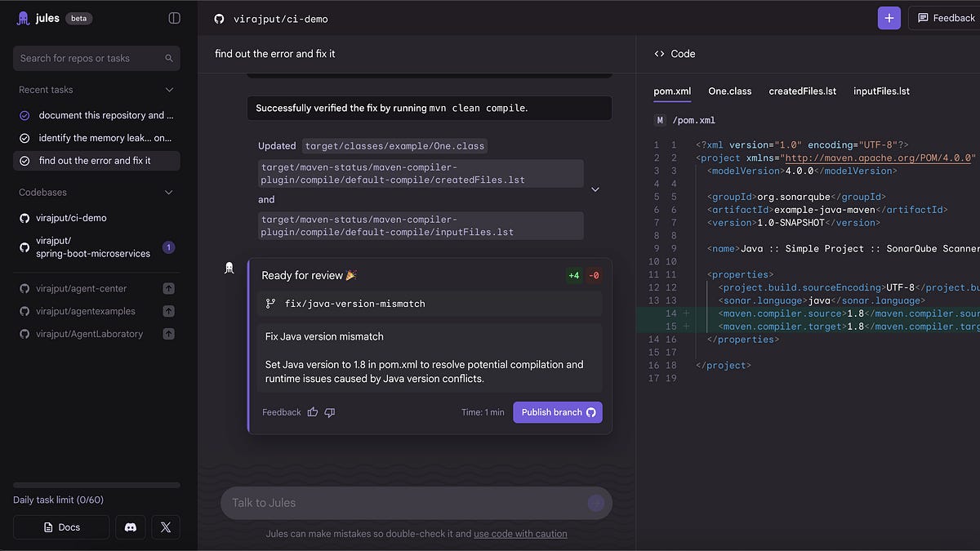This screenshot has height=551, width=980.
Task: Click upload arrow icon beside virajput/agent-center
Action: click(168, 288)
